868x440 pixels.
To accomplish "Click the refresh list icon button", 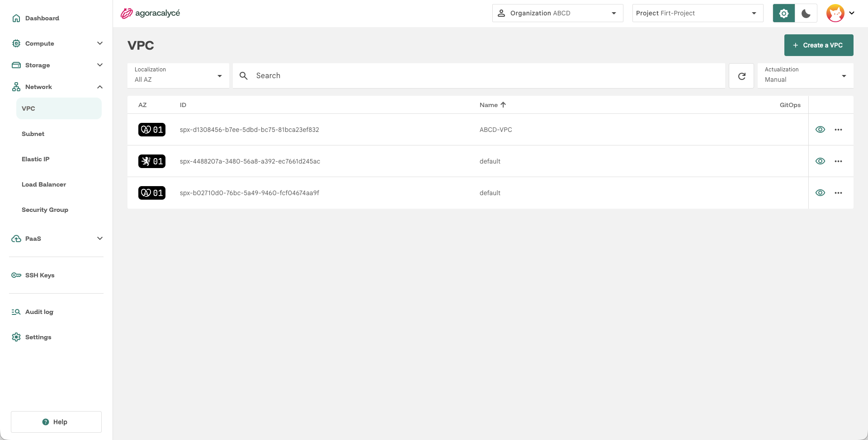I will [x=741, y=76].
